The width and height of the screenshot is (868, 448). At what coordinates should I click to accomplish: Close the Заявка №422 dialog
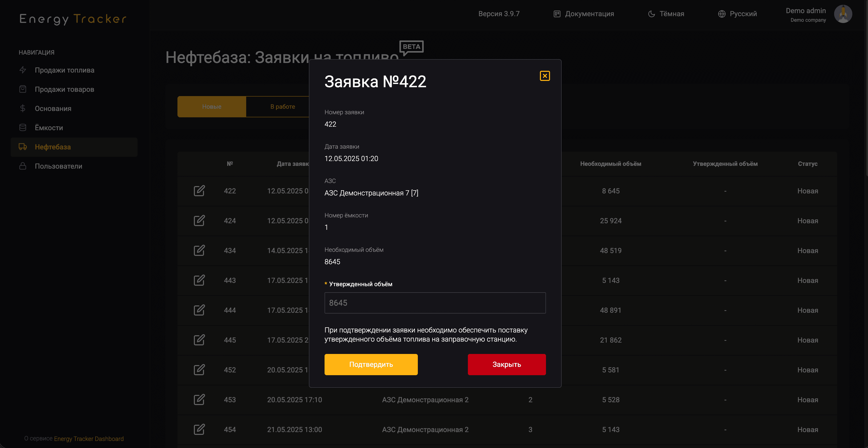(x=545, y=76)
